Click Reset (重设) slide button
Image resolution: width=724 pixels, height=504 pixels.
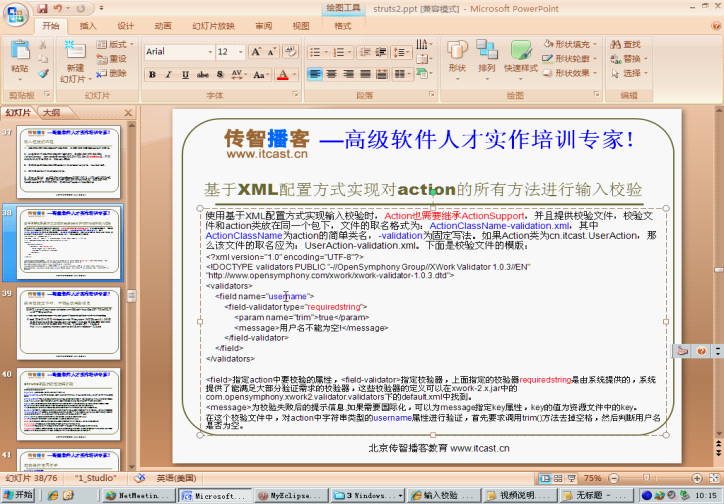point(112,59)
